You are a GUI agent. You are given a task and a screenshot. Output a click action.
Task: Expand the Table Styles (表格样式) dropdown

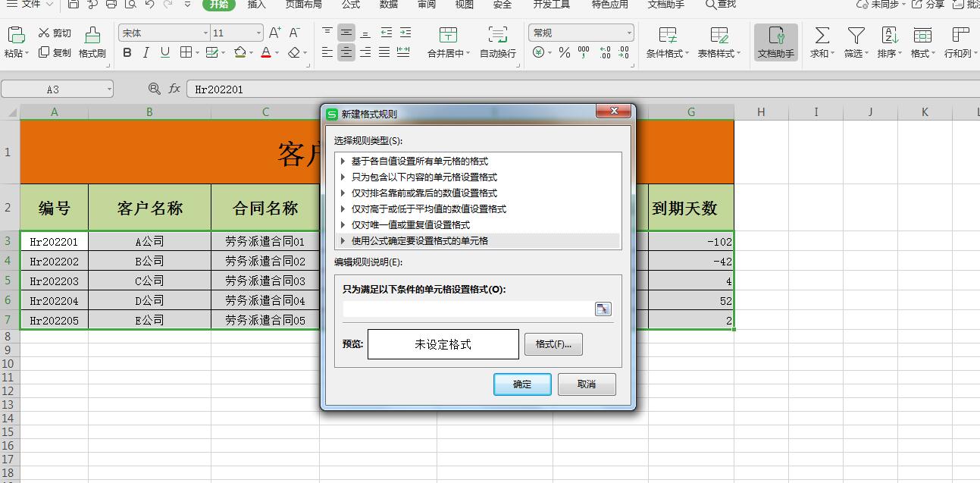click(x=739, y=54)
